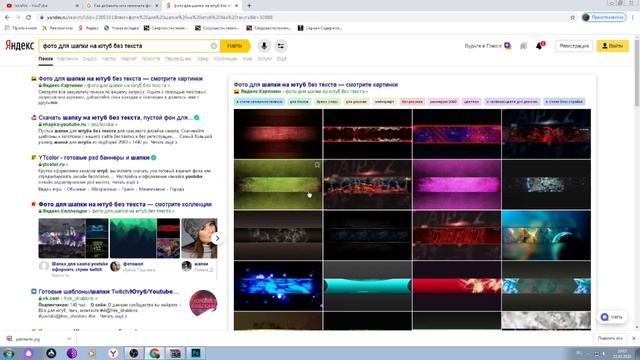Click the Yandex logo
640x360 pixels.
point(19,46)
